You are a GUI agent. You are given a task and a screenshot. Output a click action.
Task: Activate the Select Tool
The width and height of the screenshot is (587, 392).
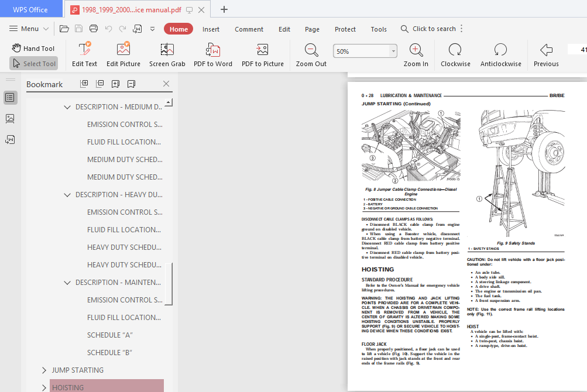pyautogui.click(x=34, y=64)
